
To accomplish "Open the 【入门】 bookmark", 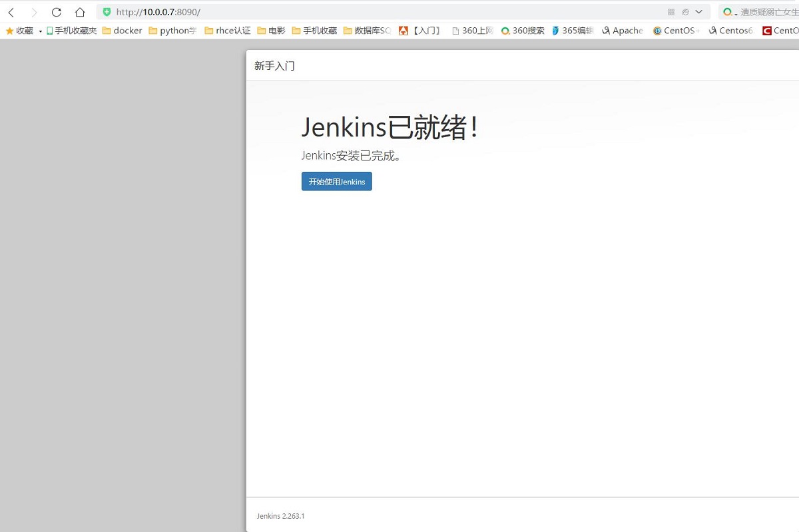I will coord(420,31).
